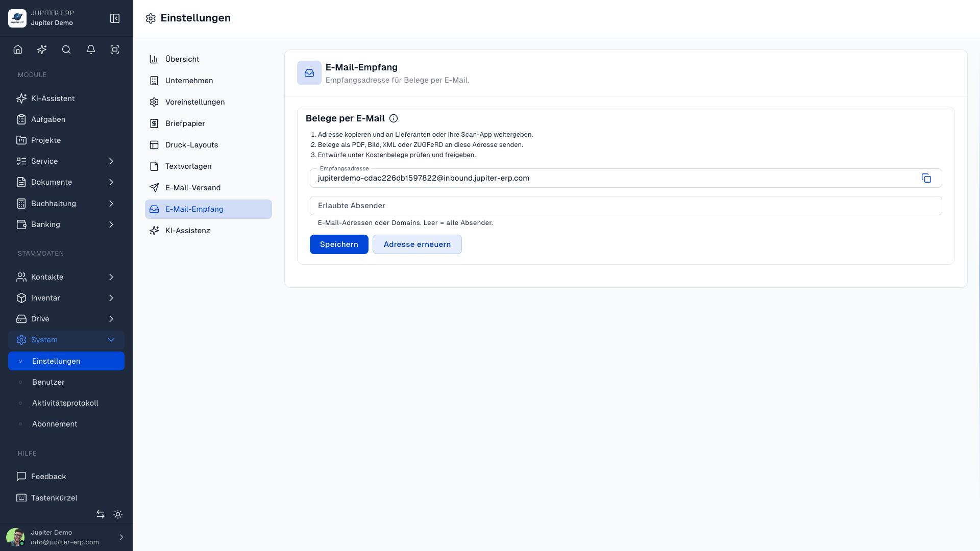Screen dimensions: 980x551
Task: Open Aufgaben module
Action: [66, 119]
